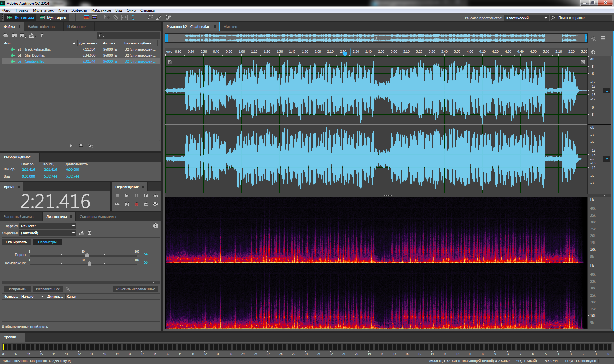
Task: Switch to Мультитрек view
Action: (x=53, y=18)
